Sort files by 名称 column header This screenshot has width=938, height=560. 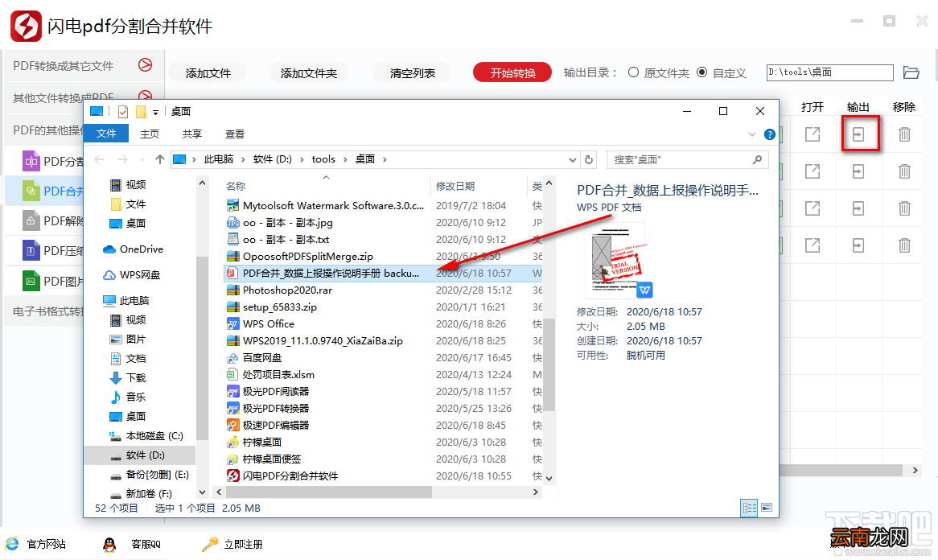pyautogui.click(x=236, y=186)
